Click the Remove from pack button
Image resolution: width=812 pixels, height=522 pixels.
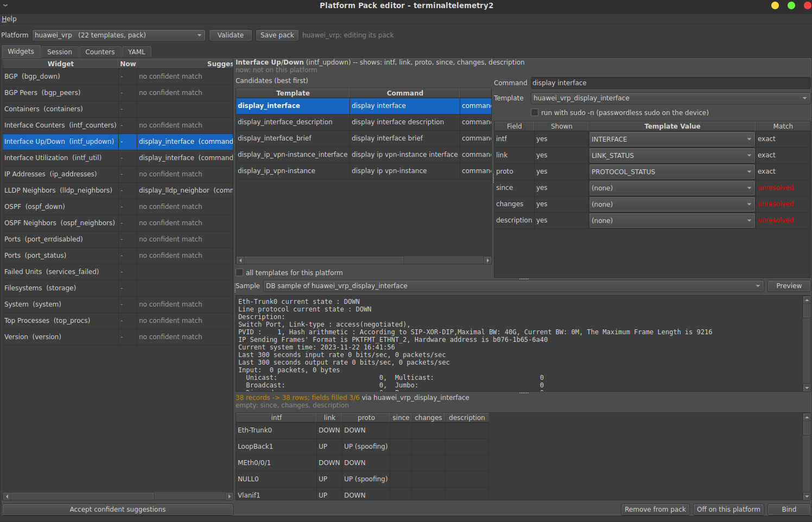[655, 510]
